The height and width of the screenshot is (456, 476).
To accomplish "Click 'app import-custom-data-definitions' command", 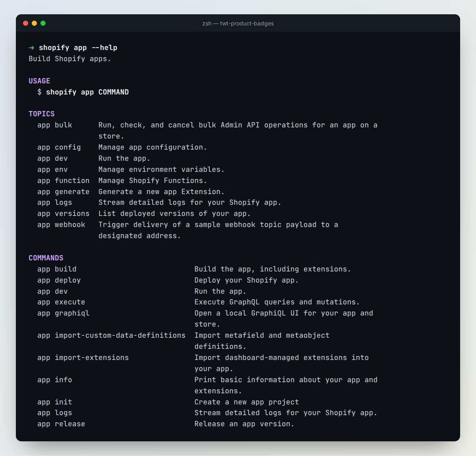I will point(111,335).
